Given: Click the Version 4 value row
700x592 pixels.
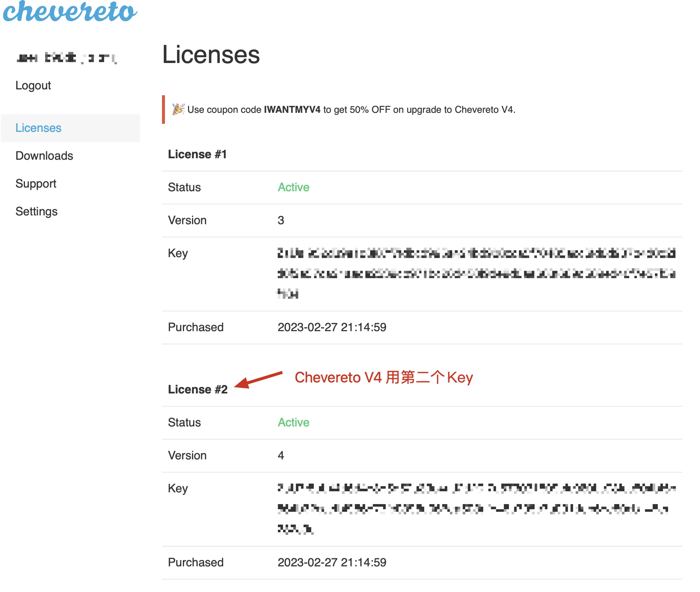Looking at the screenshot, I should coord(281,455).
